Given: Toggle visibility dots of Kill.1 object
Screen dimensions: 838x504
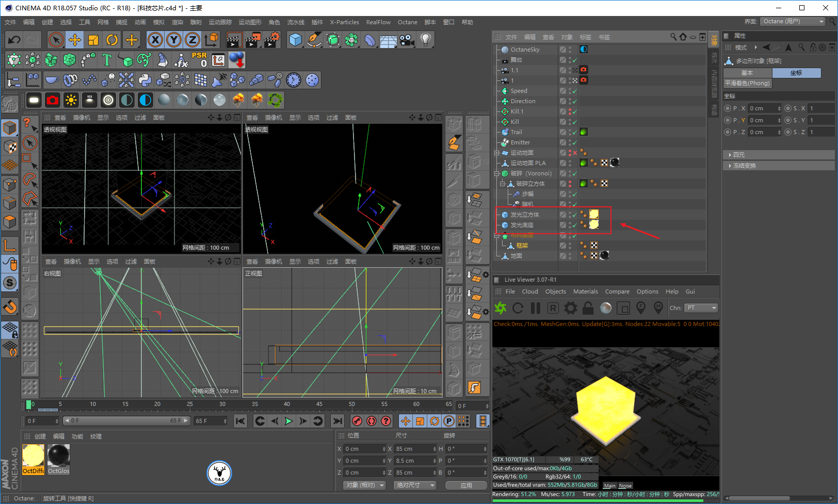Looking at the screenshot, I should [570, 112].
